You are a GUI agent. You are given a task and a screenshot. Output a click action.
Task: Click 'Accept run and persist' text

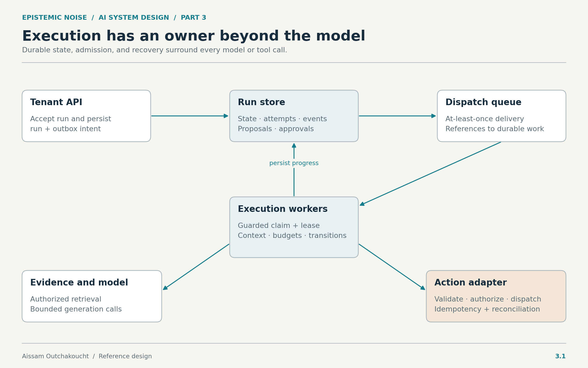point(71,119)
